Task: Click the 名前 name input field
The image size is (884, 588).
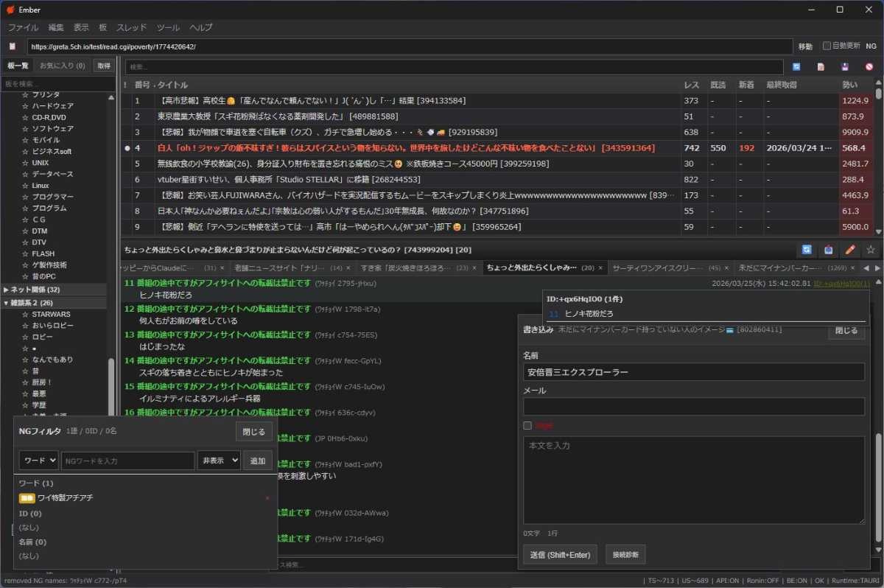Action: 693,372
